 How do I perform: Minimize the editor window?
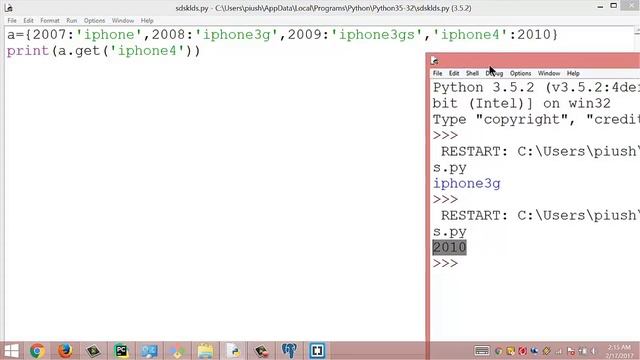click(x=600, y=7)
